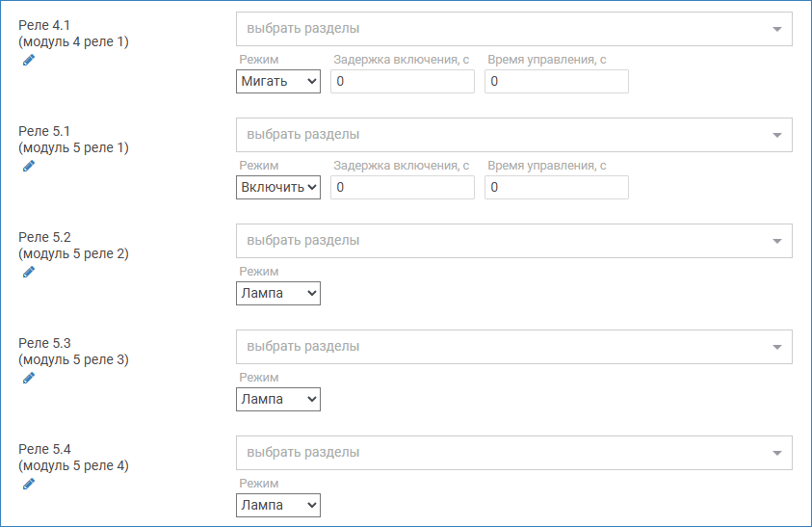Image resolution: width=812 pixels, height=527 pixels.
Task: Edit the name of Реле 4.1
Action: pos(29,60)
